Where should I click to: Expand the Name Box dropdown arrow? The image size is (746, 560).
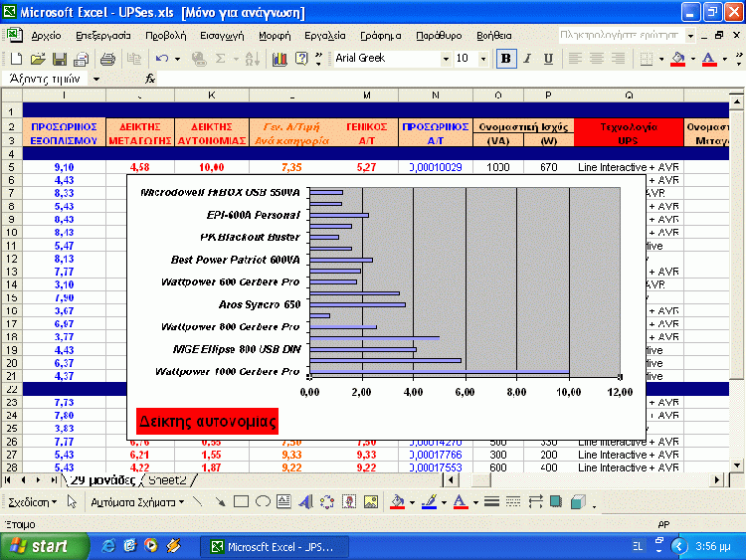coord(96,79)
